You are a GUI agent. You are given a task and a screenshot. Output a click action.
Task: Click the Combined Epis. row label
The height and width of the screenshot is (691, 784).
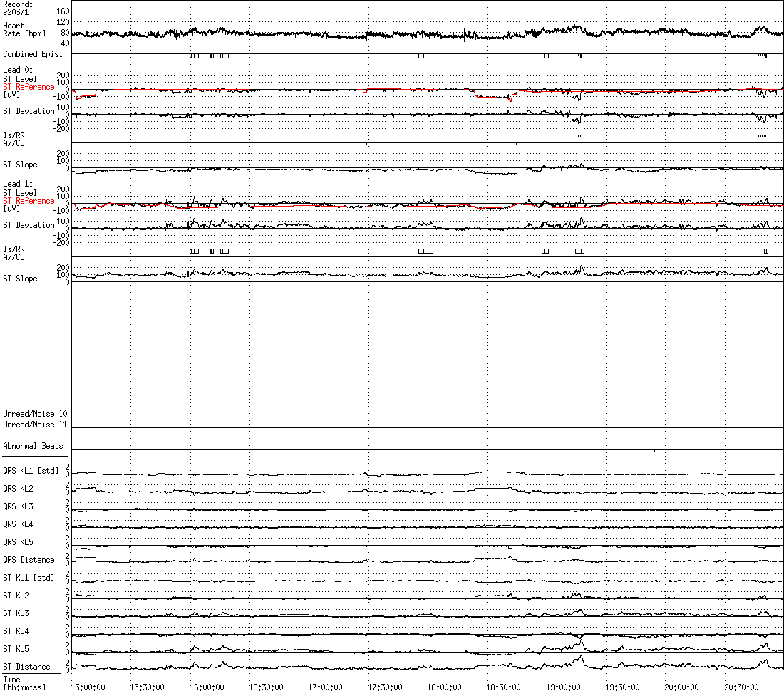pyautogui.click(x=29, y=54)
